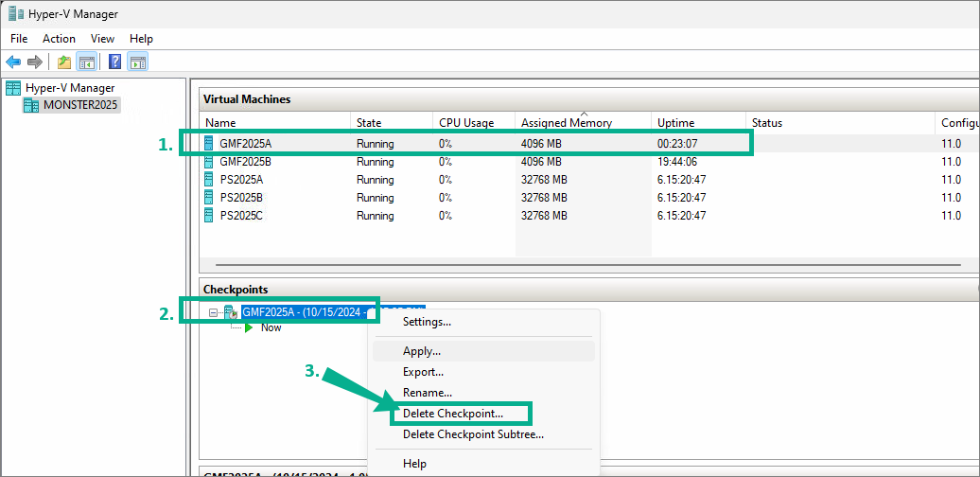
Task: Choose Apply... from the context menu
Action: click(483, 351)
